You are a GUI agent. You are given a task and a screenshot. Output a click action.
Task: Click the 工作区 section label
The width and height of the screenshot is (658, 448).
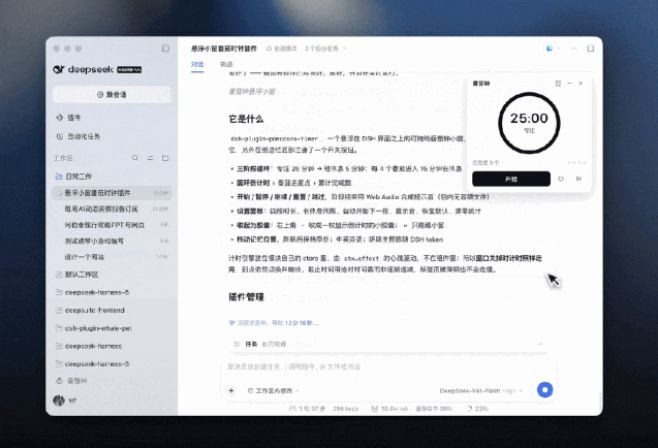pos(63,158)
